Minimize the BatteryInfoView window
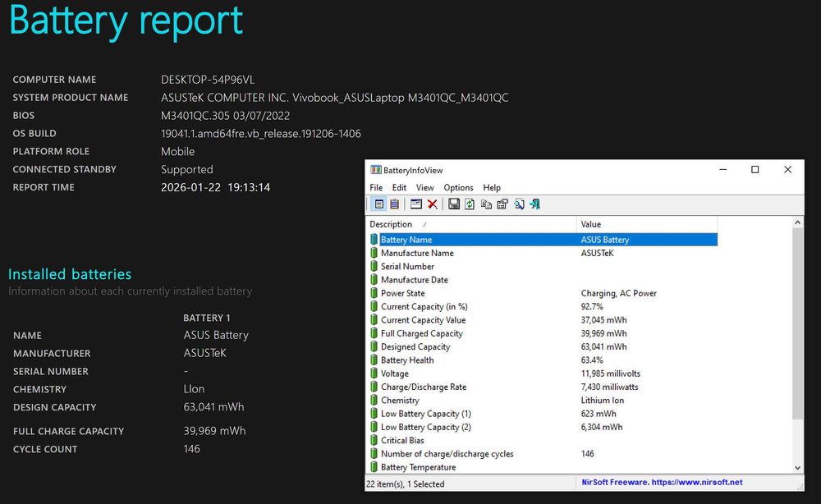The width and height of the screenshot is (821, 504). [x=723, y=170]
